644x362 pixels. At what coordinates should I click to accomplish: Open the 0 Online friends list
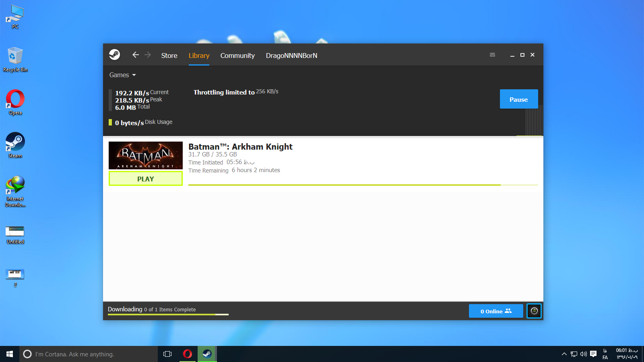tap(495, 311)
